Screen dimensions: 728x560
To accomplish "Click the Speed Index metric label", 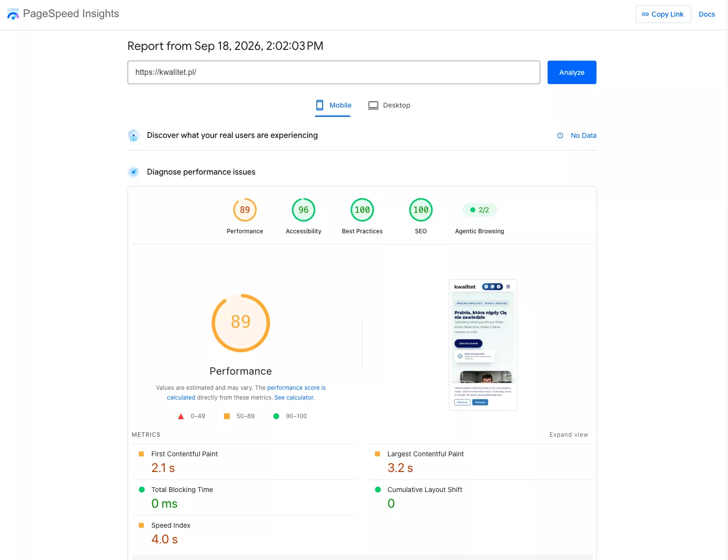I will (171, 525).
